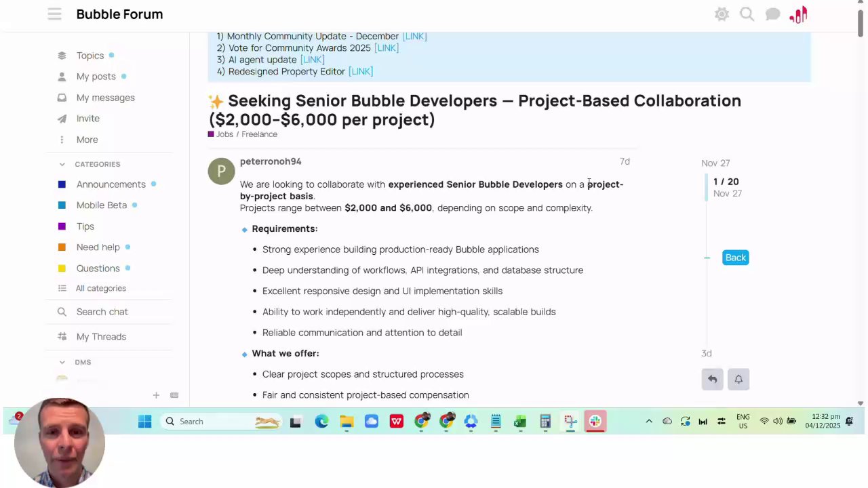The height and width of the screenshot is (488, 868).
Task: Click the 7d post date link
Action: (625, 161)
